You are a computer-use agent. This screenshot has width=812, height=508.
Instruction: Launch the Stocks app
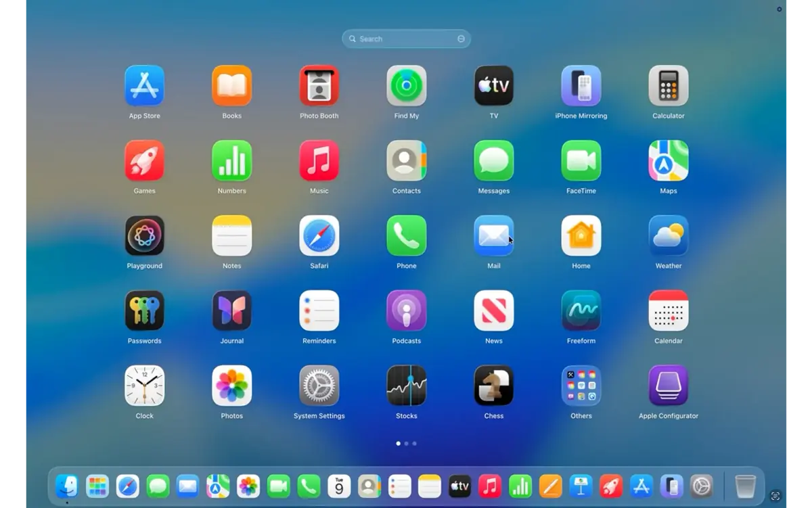pos(406,386)
